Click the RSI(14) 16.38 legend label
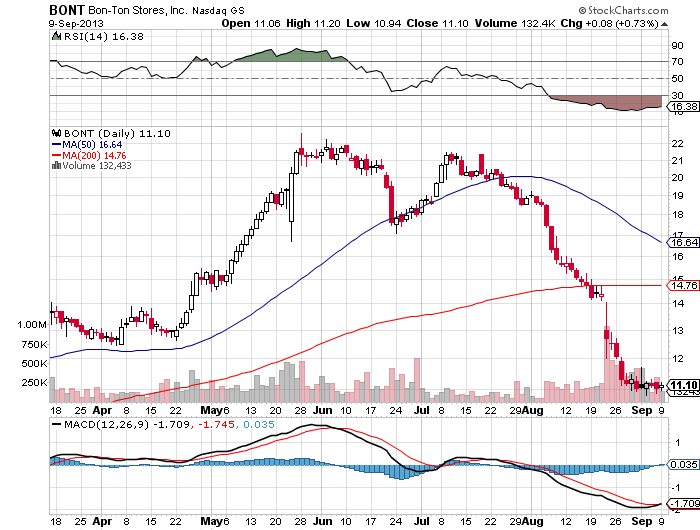This screenshot has height=530, width=700. [x=104, y=37]
